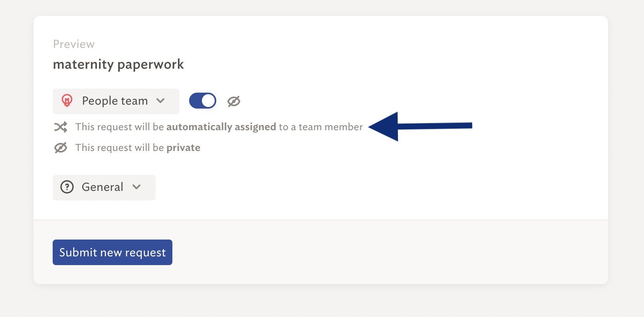Click the shuffle auto-assign icon

click(61, 127)
